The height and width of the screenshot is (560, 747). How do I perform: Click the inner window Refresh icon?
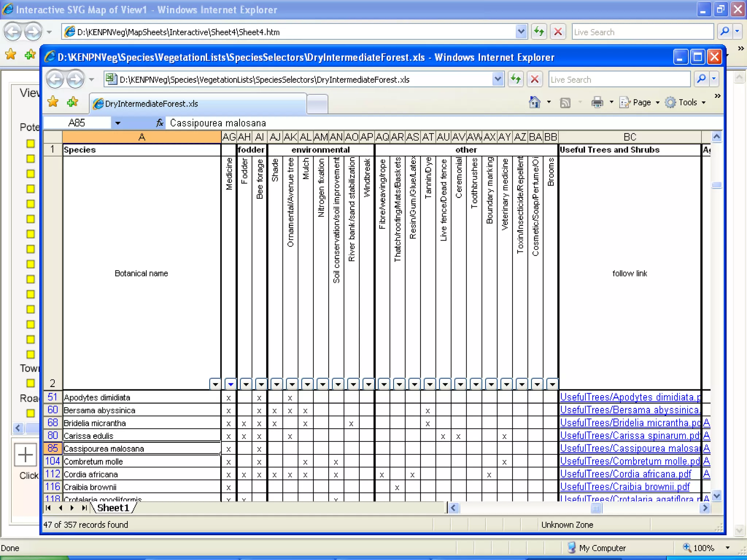coord(515,79)
